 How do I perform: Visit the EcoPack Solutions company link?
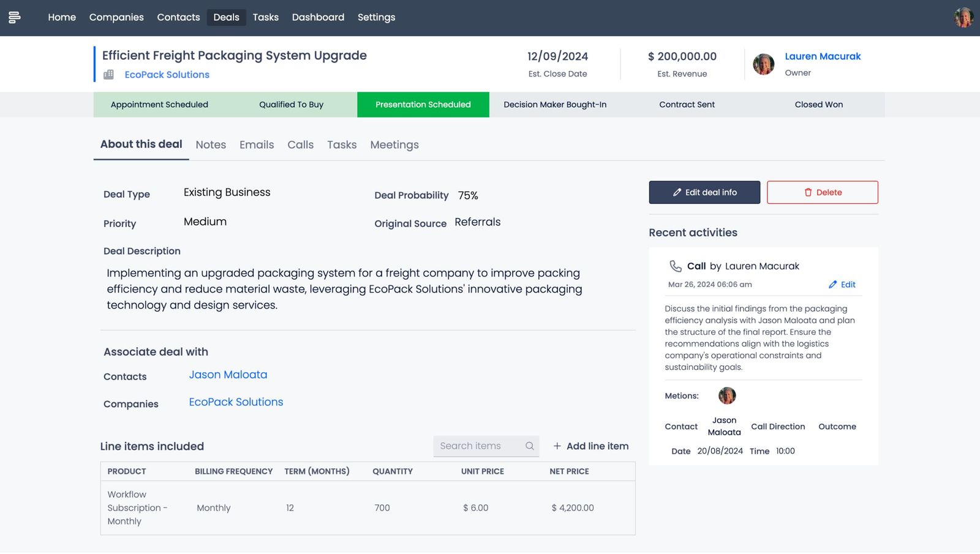coord(235,402)
